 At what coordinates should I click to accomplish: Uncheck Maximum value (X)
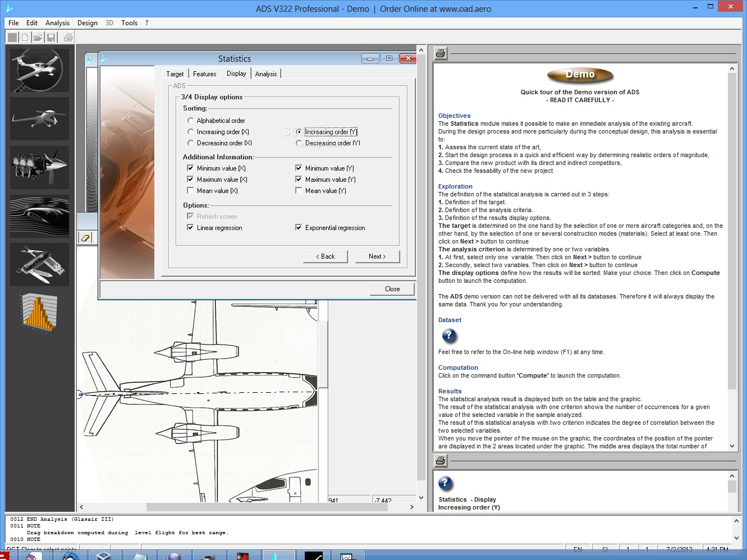[x=217, y=180]
